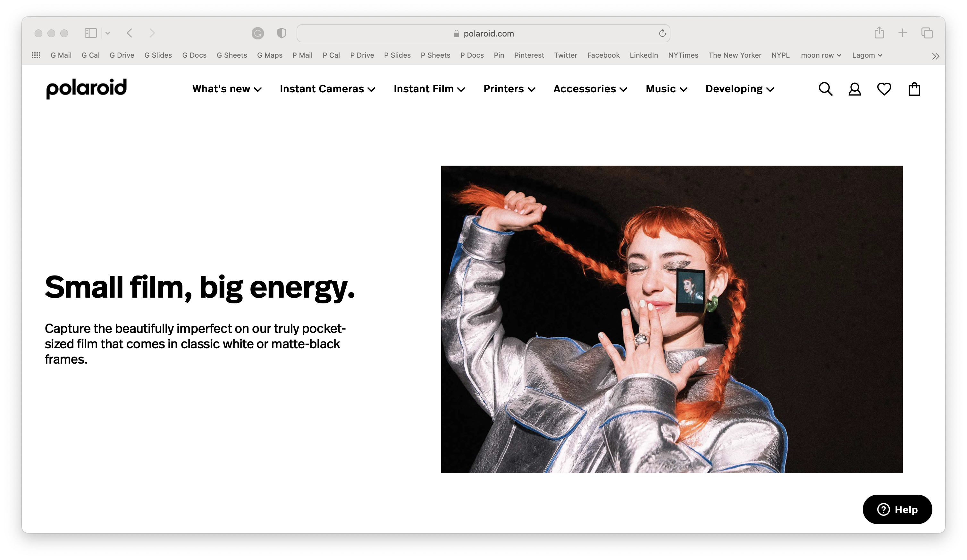Open the Twitter bookmark
The width and height of the screenshot is (967, 560).
pos(565,55)
